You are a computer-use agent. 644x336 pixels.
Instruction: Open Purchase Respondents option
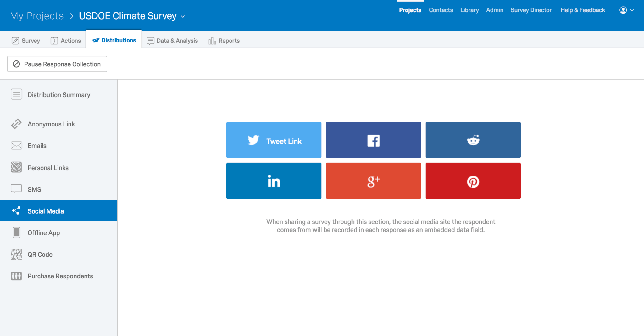pyautogui.click(x=58, y=276)
